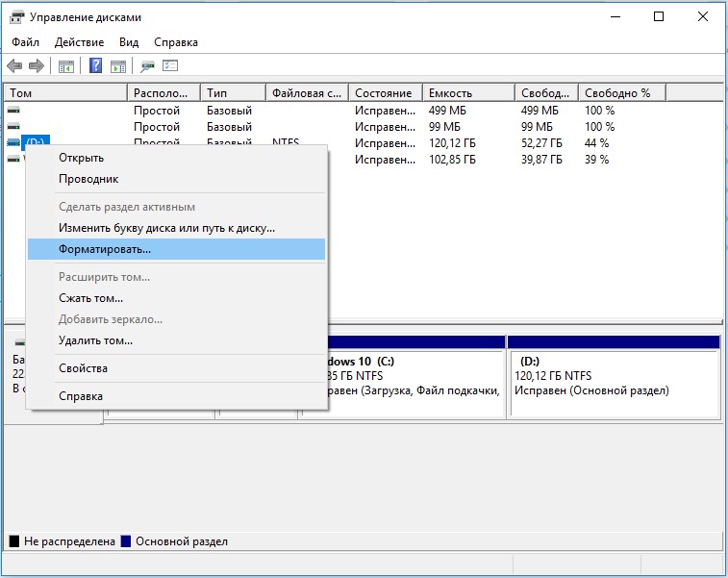728x578 pixels.
Task: Maximize the Управление дисками window
Action: tap(659, 16)
